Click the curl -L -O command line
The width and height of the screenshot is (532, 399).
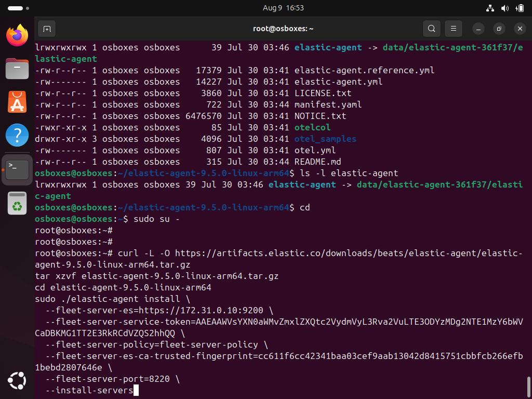[278, 259]
